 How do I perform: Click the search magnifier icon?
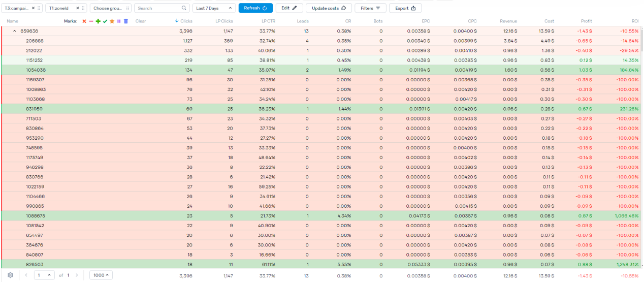(184, 8)
